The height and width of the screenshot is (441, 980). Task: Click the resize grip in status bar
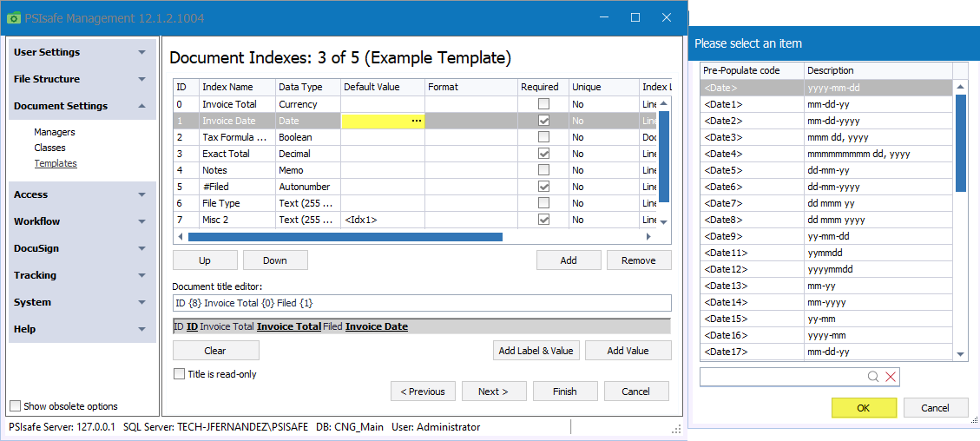coord(677,429)
